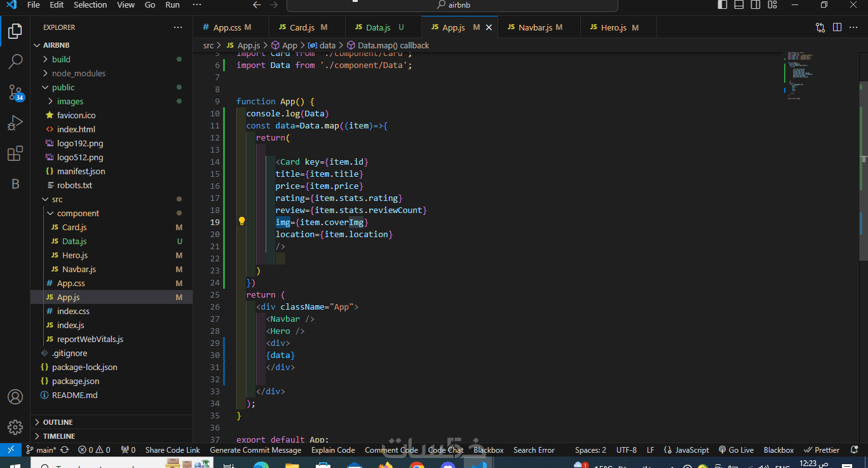868x468 pixels.
Task: Click the Prettier status bar item
Action: pos(822,450)
